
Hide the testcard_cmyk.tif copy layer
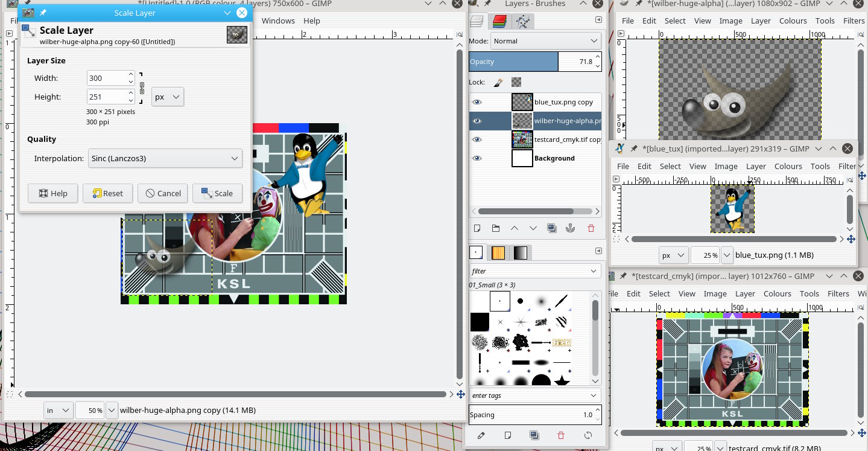(x=477, y=139)
